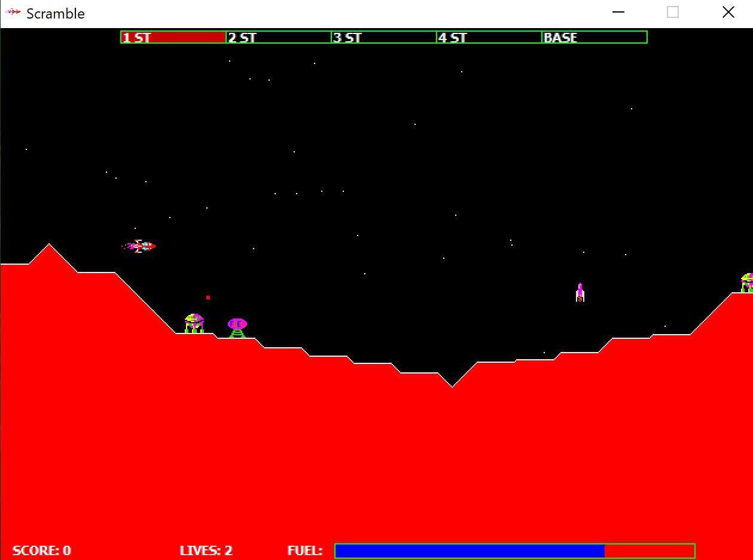Click the 1 ST stage segment
The height and width of the screenshot is (560, 753).
tap(173, 37)
